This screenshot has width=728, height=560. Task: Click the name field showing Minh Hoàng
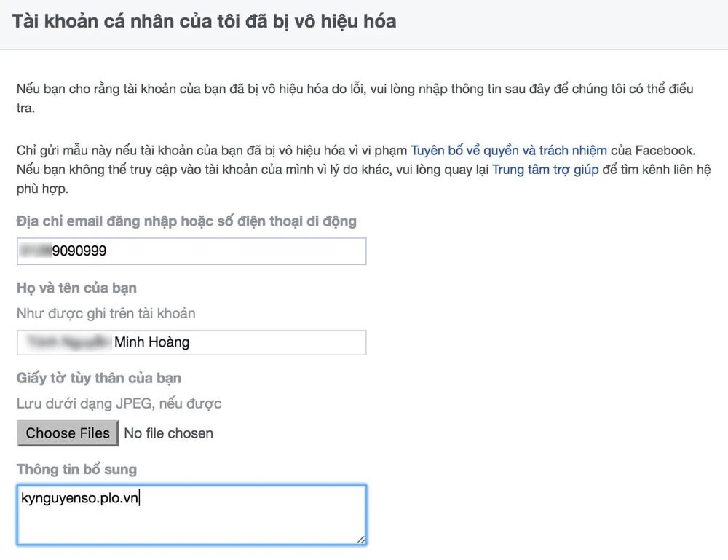(x=191, y=342)
